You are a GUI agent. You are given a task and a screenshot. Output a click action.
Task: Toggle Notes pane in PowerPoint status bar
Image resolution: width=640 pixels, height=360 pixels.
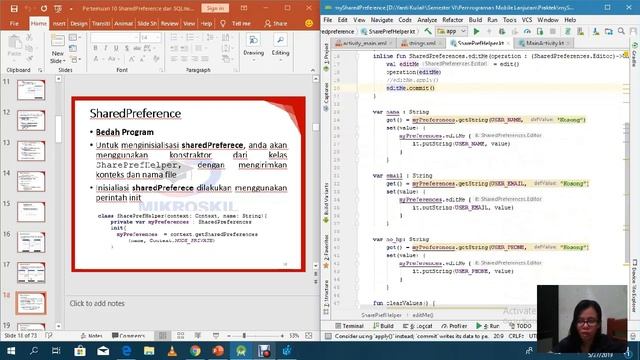click(91, 336)
